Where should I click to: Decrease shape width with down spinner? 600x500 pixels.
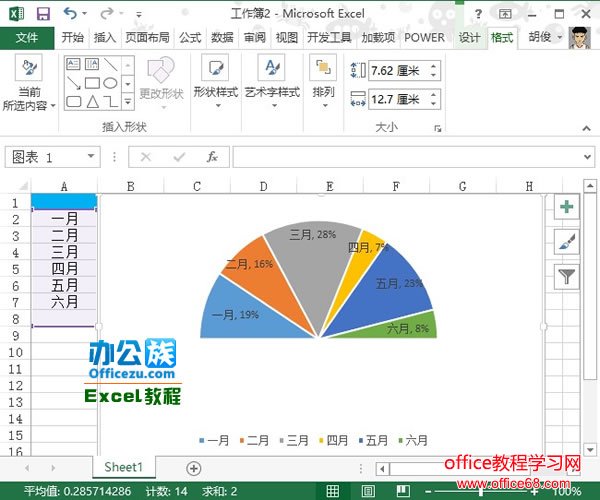(x=434, y=104)
